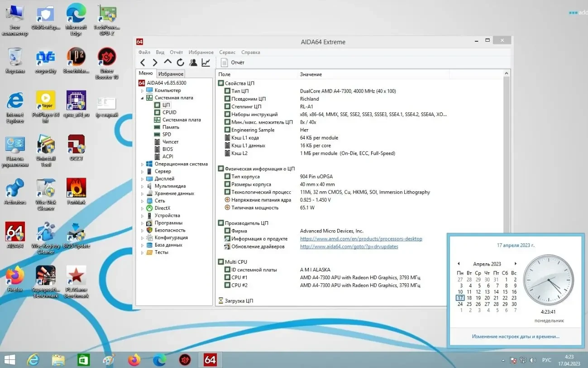Click the forward navigation arrow in AIDA64
The height and width of the screenshot is (368, 588).
pos(154,62)
